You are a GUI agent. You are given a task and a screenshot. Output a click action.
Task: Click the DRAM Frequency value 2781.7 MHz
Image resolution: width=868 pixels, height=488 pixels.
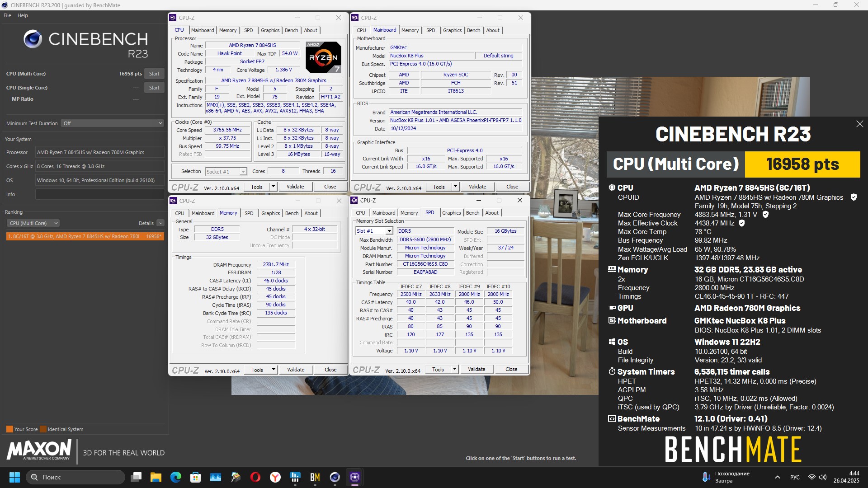[276, 265]
